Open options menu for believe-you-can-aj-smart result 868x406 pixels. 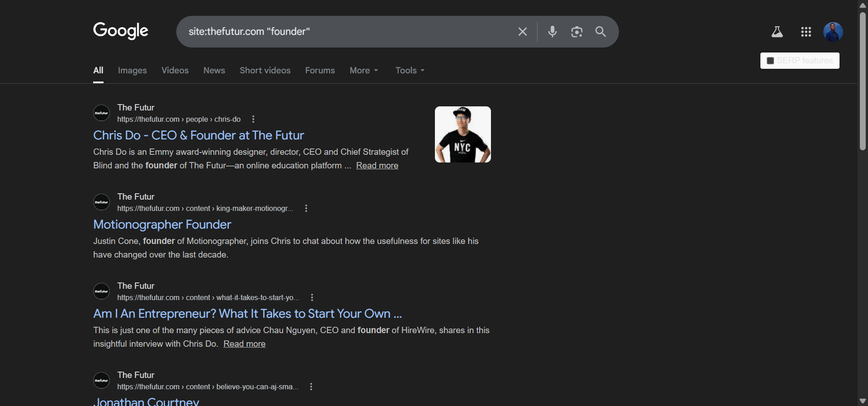point(311,387)
